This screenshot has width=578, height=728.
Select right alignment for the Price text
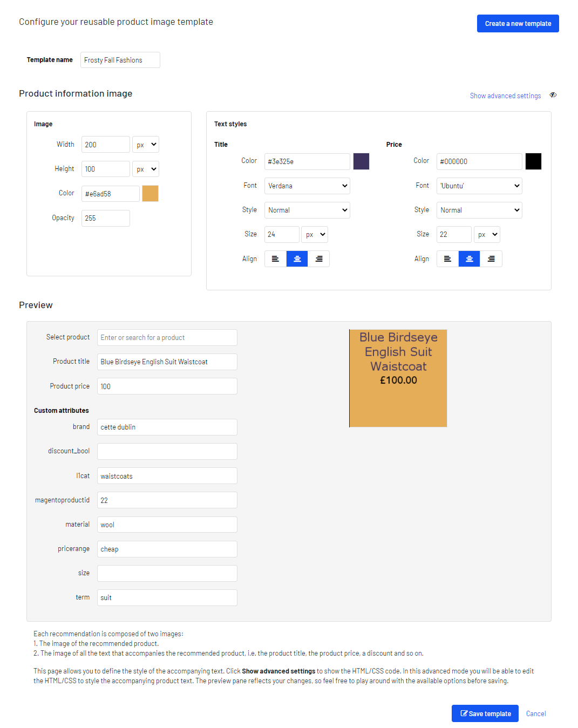pyautogui.click(x=491, y=258)
